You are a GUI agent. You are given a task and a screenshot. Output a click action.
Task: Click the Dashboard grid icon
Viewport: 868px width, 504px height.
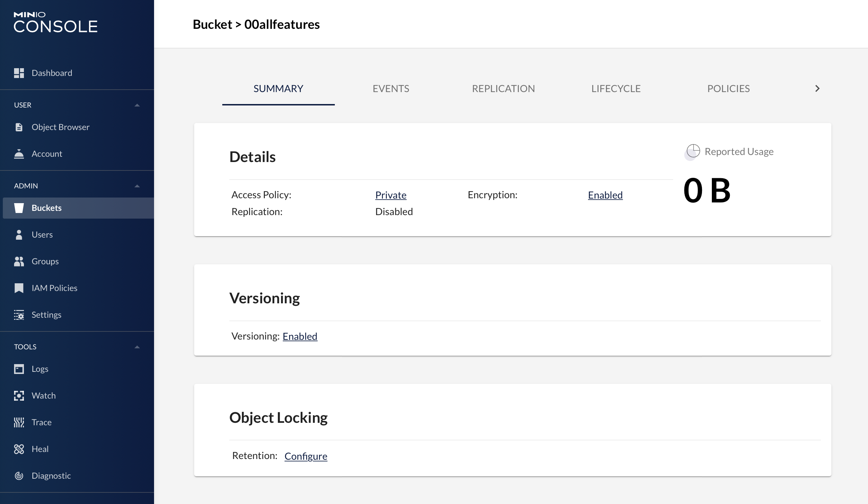tap(19, 73)
